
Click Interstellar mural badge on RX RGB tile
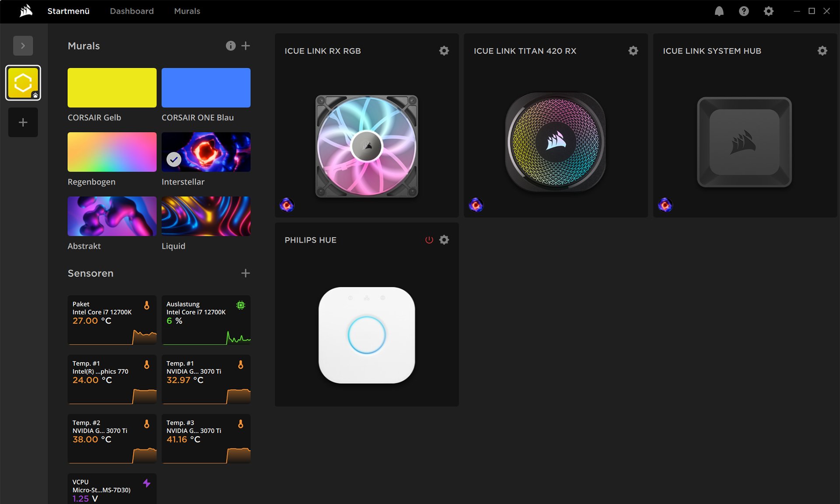click(x=287, y=205)
